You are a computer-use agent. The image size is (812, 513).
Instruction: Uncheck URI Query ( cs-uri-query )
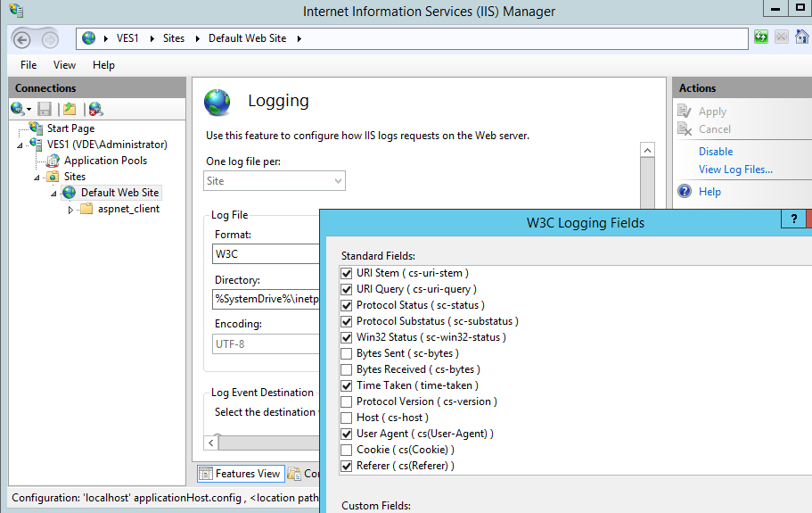click(347, 289)
